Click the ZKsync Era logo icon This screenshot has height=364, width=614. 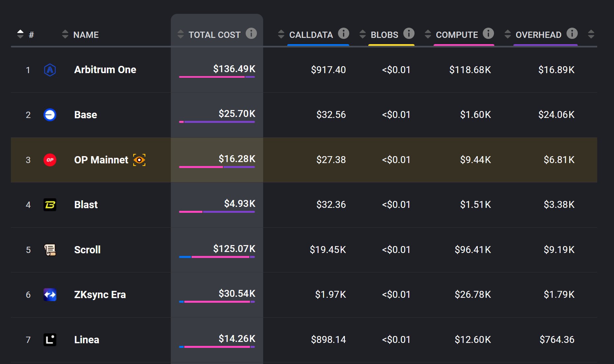click(x=50, y=294)
